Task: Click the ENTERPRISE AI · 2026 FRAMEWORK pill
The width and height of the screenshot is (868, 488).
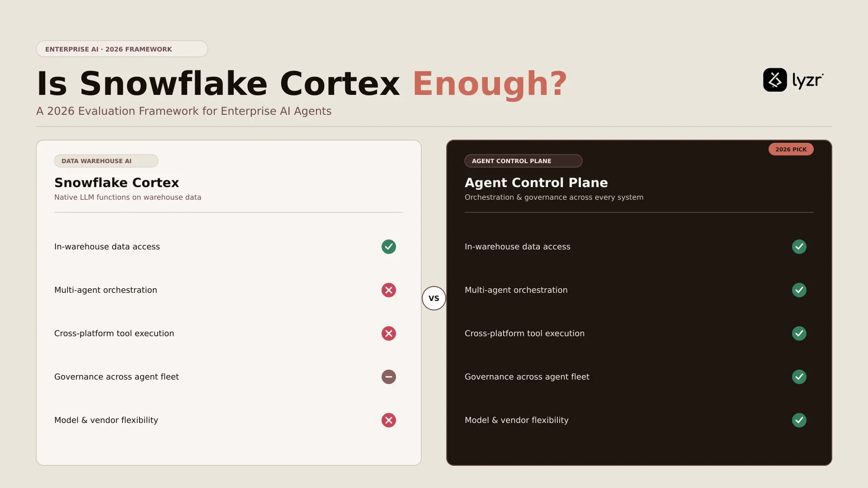Action: (x=122, y=49)
